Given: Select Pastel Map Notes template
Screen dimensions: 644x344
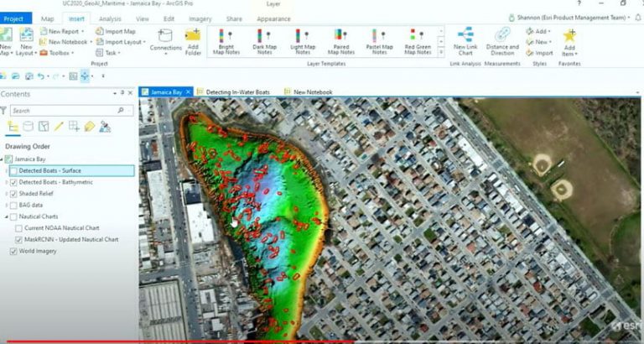Looking at the screenshot, I should [379, 41].
